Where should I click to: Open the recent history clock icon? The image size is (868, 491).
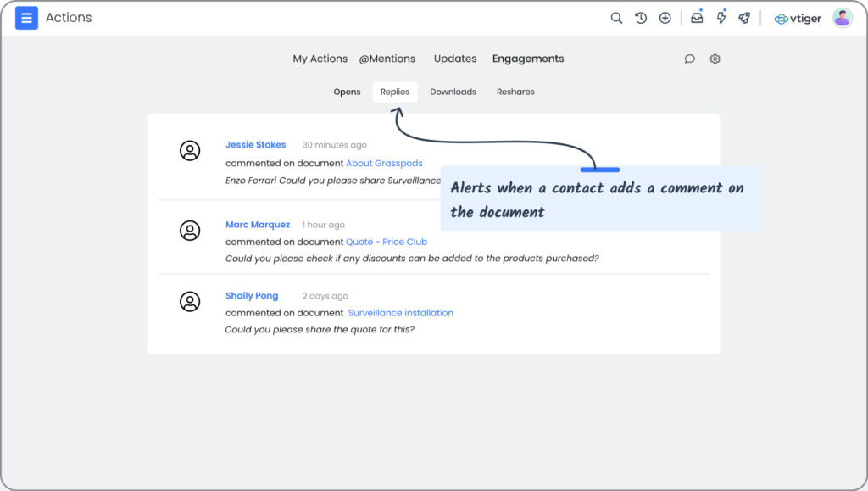(641, 19)
